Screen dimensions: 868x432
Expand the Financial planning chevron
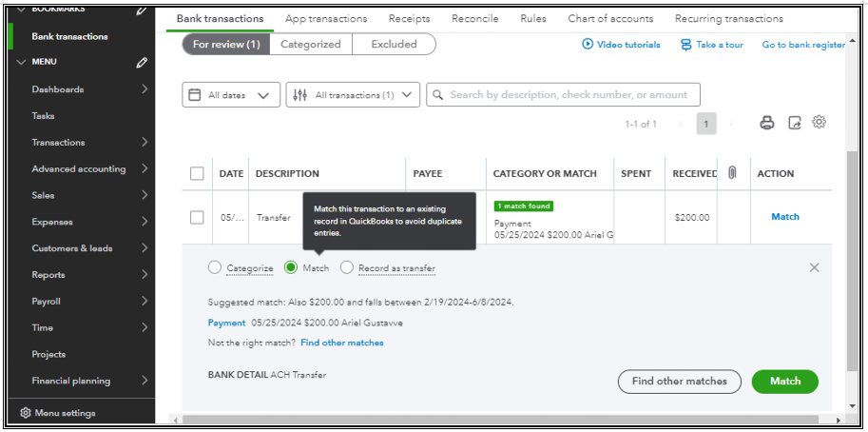[x=145, y=381]
